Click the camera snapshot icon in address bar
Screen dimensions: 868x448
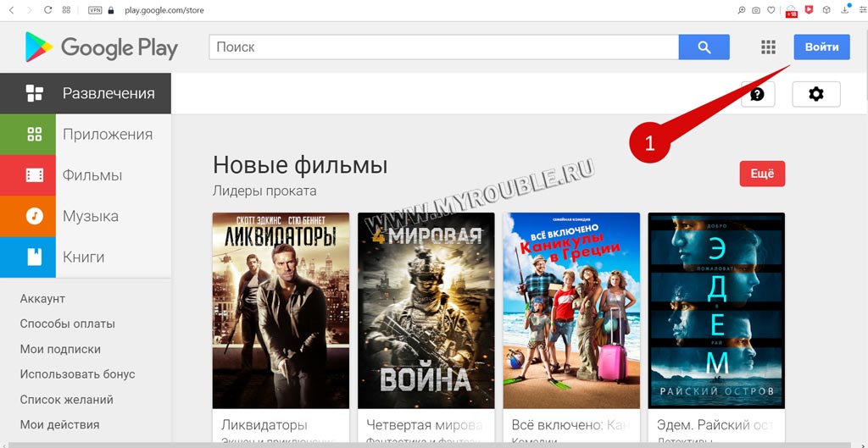[756, 10]
